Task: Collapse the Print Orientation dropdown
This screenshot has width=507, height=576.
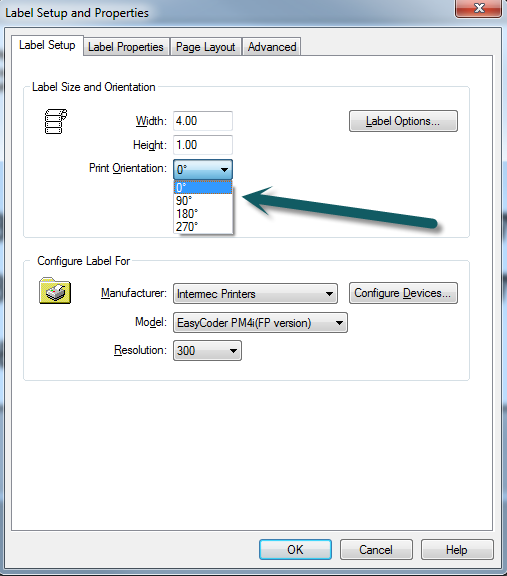Action: click(203, 169)
